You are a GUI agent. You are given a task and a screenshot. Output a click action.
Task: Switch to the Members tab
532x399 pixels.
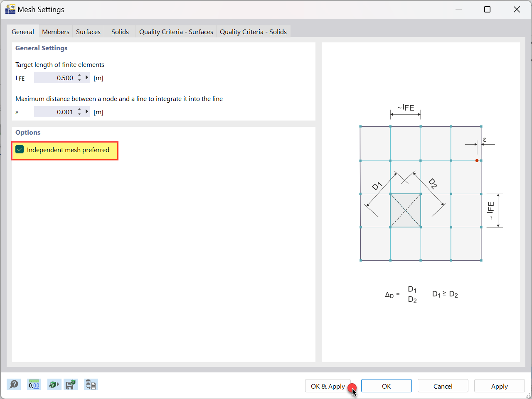[x=55, y=32]
